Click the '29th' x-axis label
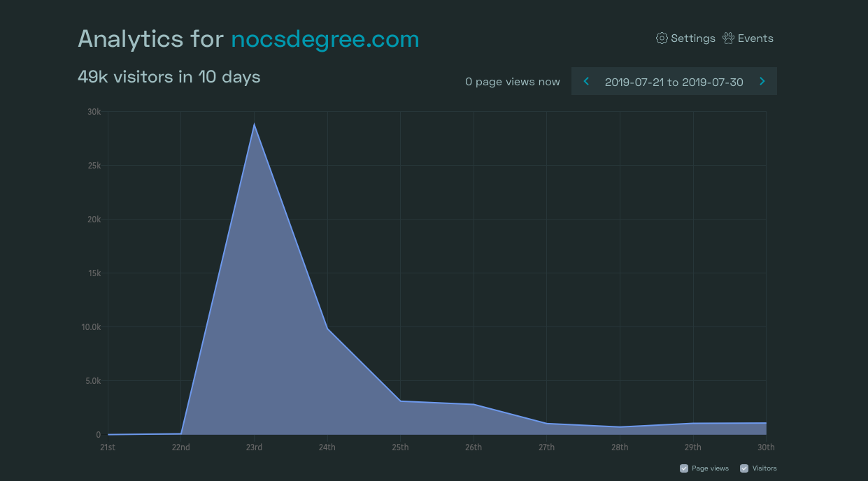This screenshot has height=481, width=868. [x=693, y=447]
